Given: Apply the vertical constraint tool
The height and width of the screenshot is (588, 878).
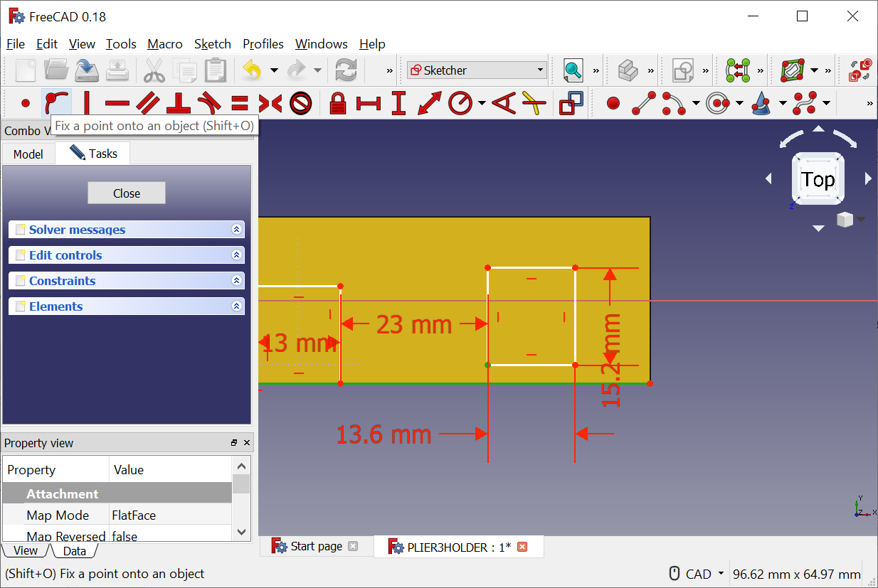Looking at the screenshot, I should [x=87, y=104].
